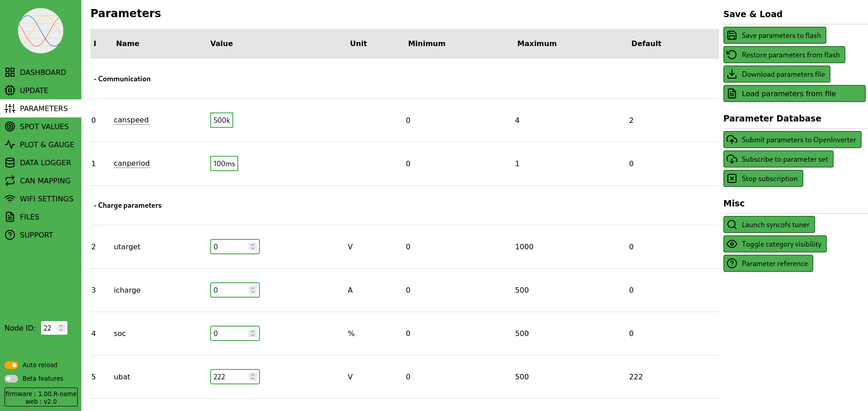Click the floppy disk save-to-flash icon
This screenshot has height=411, width=868.
pyautogui.click(x=732, y=35)
